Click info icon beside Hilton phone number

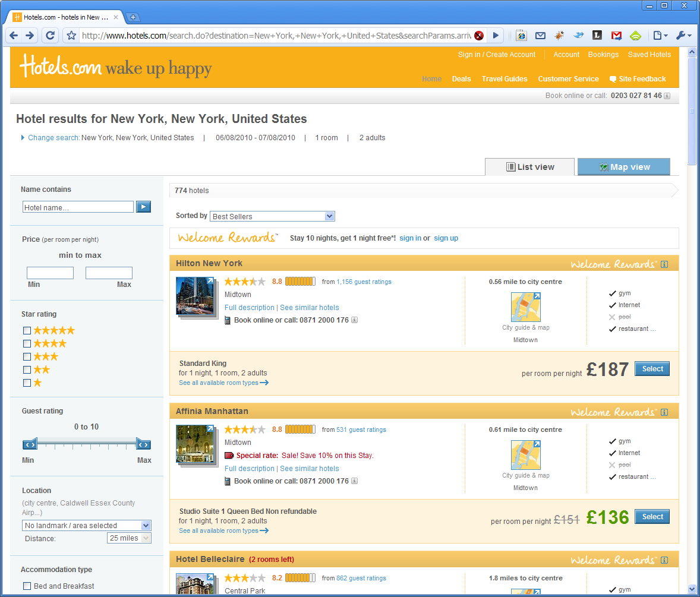355,320
